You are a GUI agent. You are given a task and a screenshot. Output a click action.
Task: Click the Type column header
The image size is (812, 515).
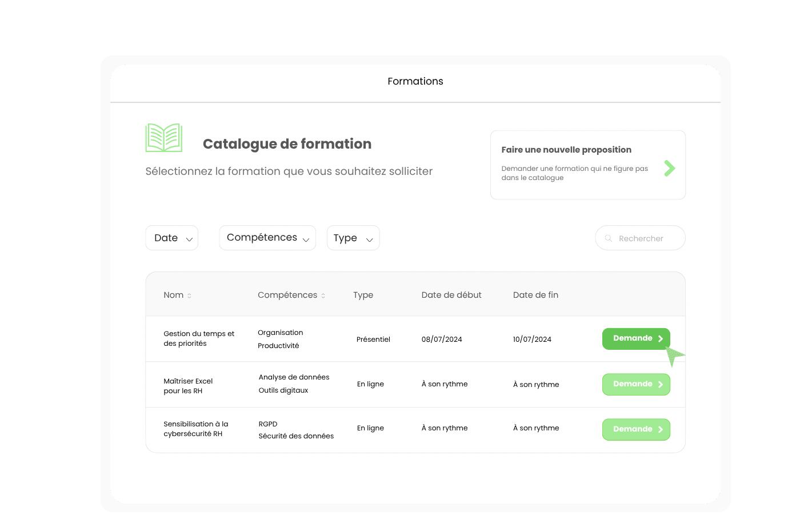[363, 295]
